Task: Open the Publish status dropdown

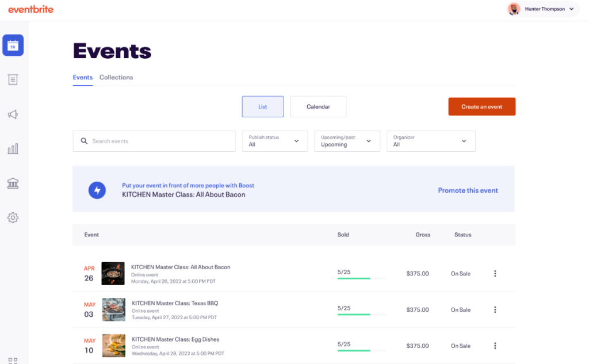Action: (x=275, y=141)
